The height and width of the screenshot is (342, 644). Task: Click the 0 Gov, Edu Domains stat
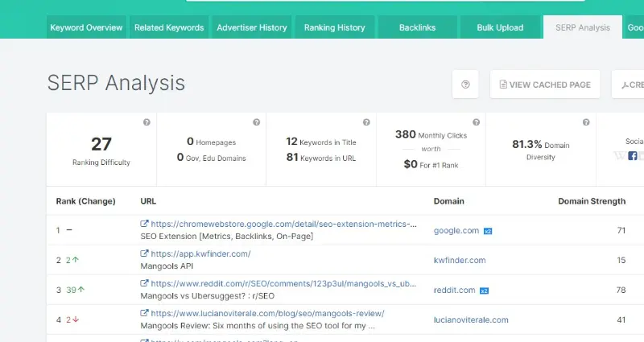coord(211,158)
